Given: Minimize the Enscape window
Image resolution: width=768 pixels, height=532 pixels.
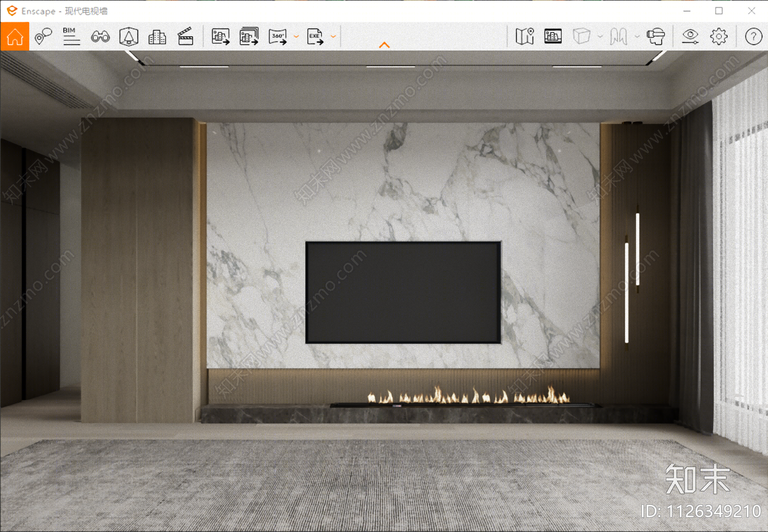Looking at the screenshot, I should pos(687,11).
